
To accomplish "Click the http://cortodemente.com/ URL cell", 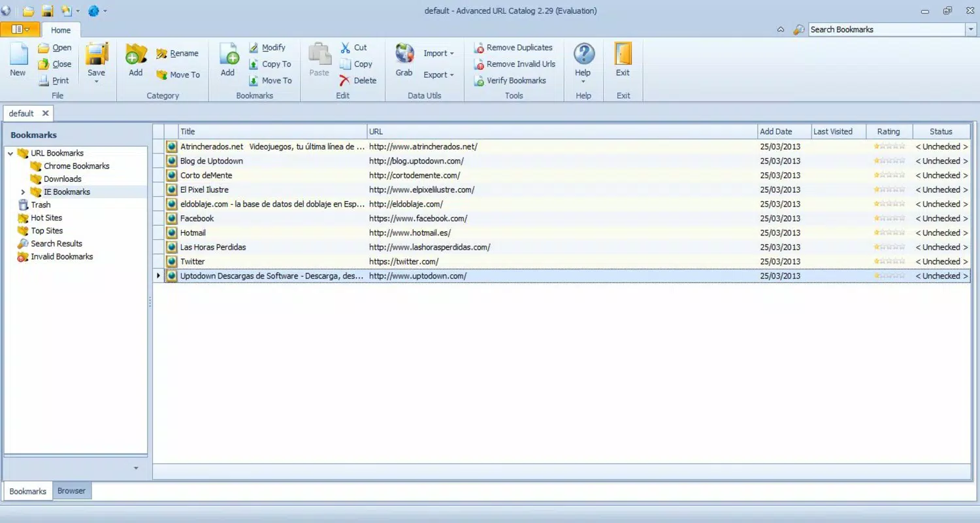I will click(x=563, y=175).
